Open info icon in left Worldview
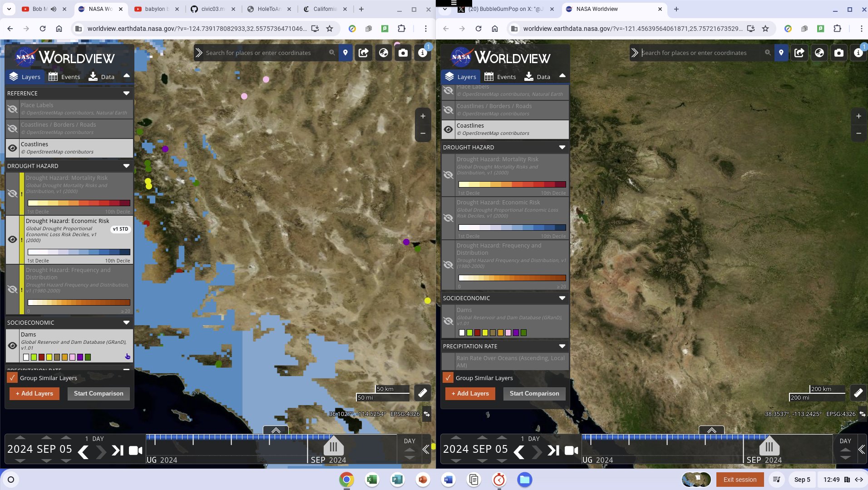This screenshot has height=490, width=868. tap(423, 53)
